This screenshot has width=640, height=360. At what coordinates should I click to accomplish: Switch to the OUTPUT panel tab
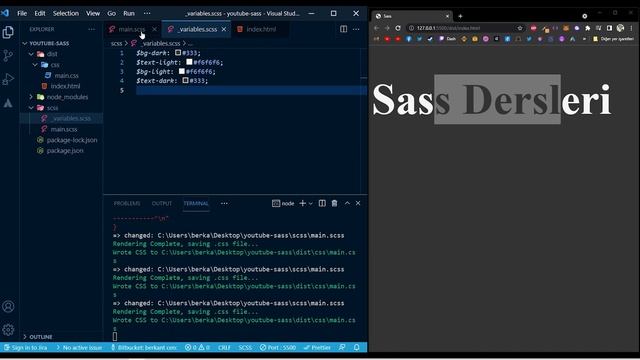click(162, 203)
